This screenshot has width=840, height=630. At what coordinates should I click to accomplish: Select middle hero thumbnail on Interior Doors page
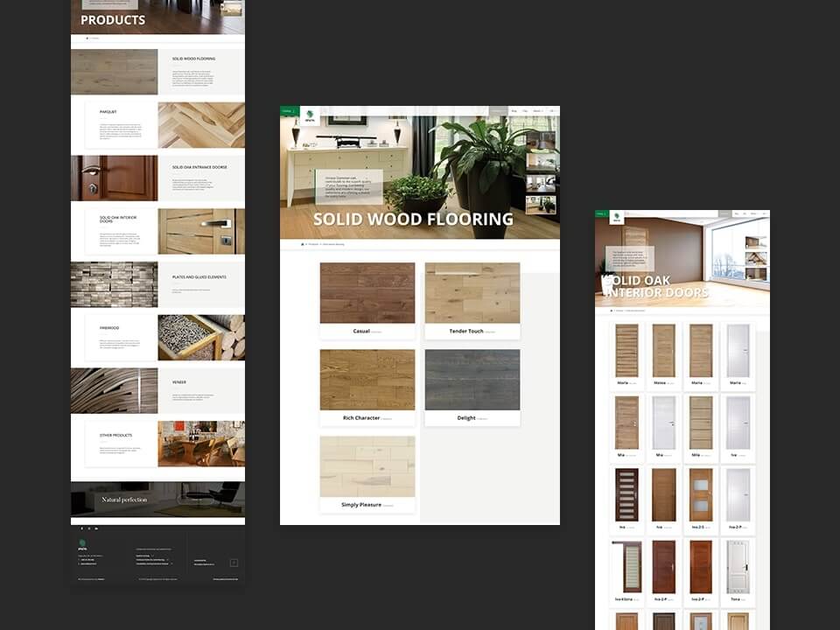point(756,257)
